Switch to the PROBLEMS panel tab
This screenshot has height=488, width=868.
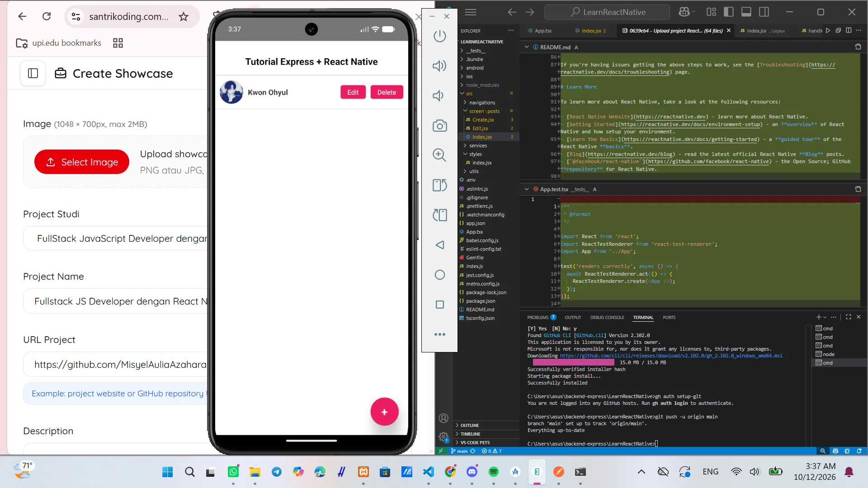(538, 317)
